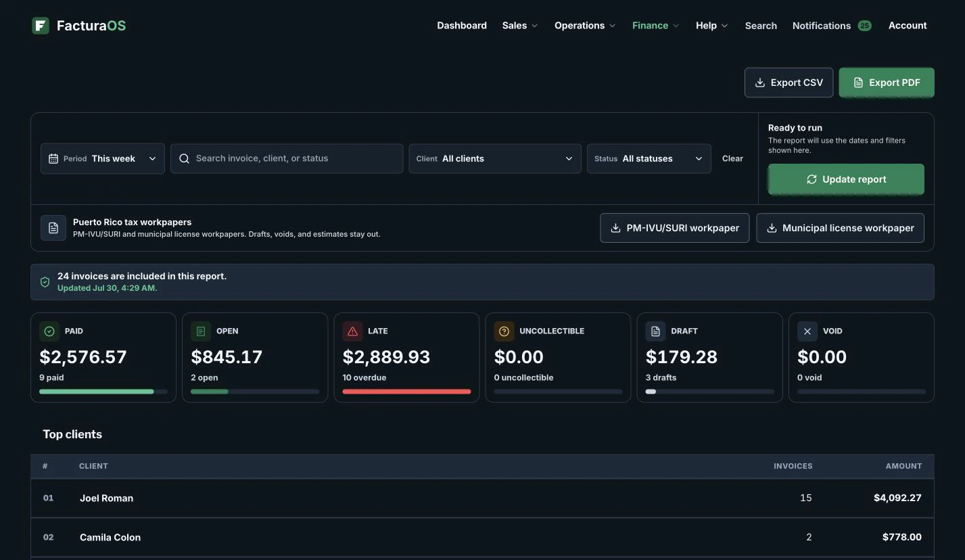Viewport: 965px width, 560px height.
Task: Click the $778.00 amount cell
Action: (902, 538)
